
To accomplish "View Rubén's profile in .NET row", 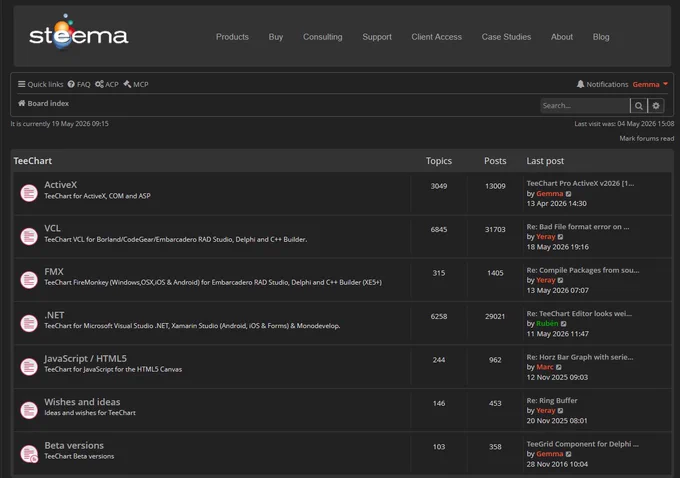I will [547, 324].
